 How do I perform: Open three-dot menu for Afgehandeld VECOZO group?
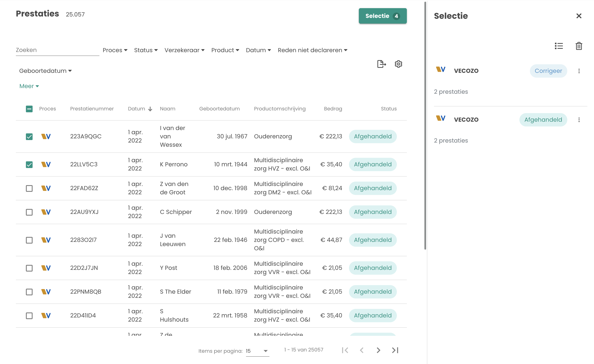(x=579, y=120)
